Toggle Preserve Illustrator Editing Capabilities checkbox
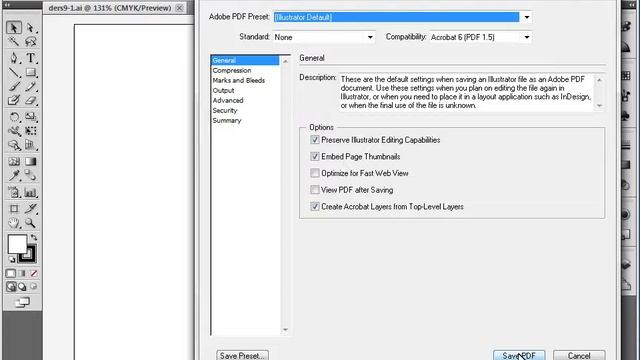 (315, 140)
